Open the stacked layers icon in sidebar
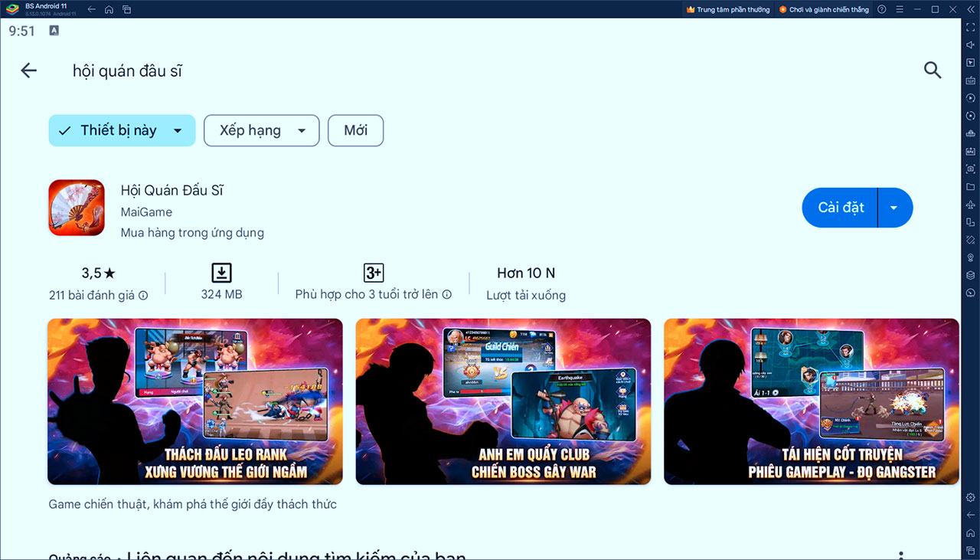This screenshot has width=980, height=560. pos(970,275)
